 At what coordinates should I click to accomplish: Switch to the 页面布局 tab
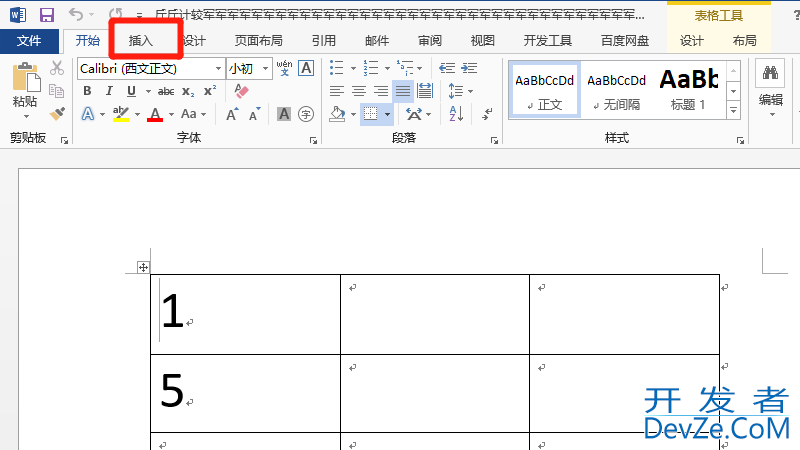pyautogui.click(x=259, y=41)
